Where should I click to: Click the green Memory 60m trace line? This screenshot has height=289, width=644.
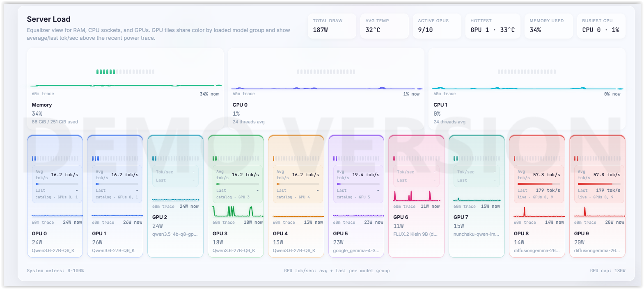click(x=126, y=86)
